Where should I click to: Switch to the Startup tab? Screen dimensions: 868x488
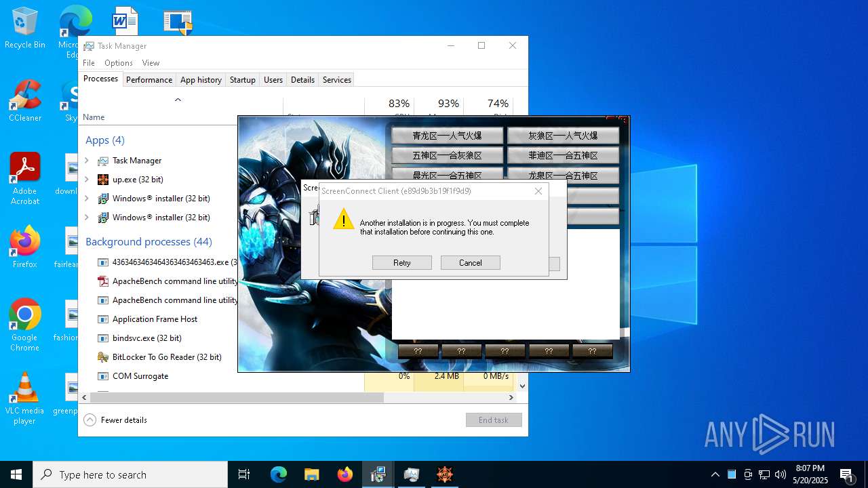(242, 80)
